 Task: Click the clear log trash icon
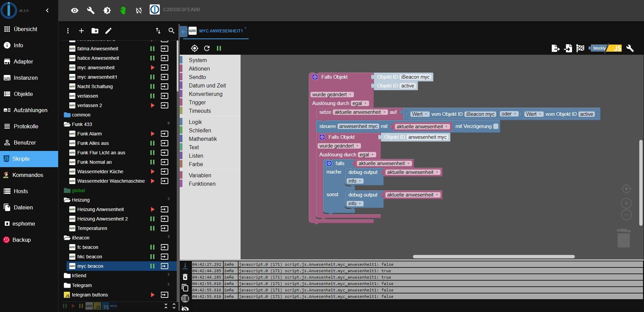pos(185,277)
